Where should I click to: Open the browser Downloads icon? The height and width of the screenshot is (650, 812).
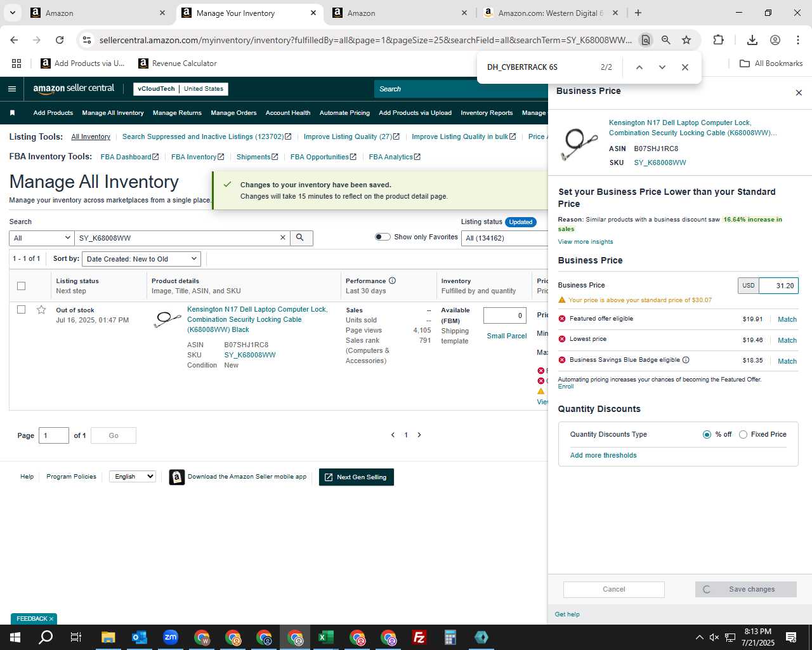752,40
